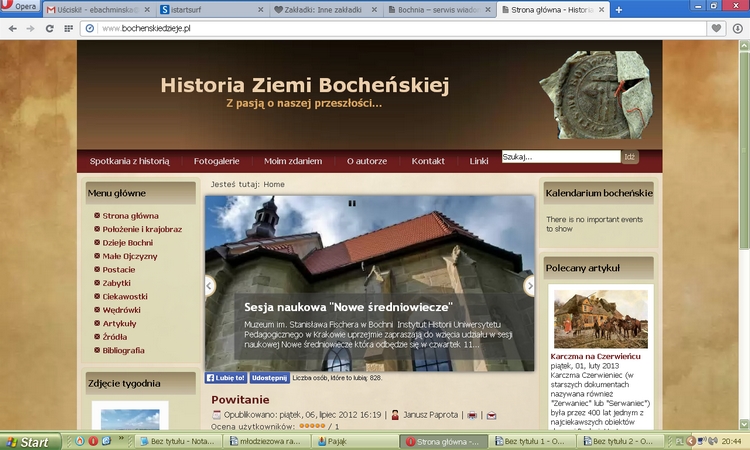Viewport: 750px width, 450px height.
Task: Go forward with the browser forward arrow
Action: (x=31, y=29)
